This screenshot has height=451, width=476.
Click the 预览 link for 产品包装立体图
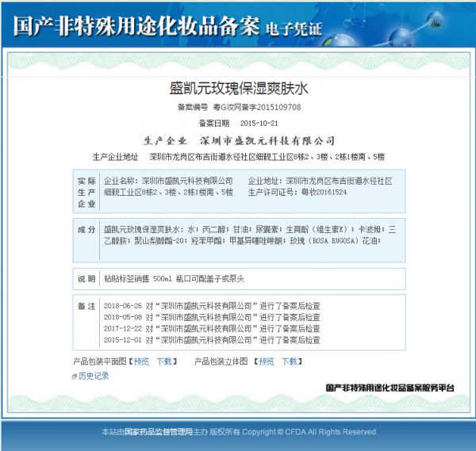[267, 361]
